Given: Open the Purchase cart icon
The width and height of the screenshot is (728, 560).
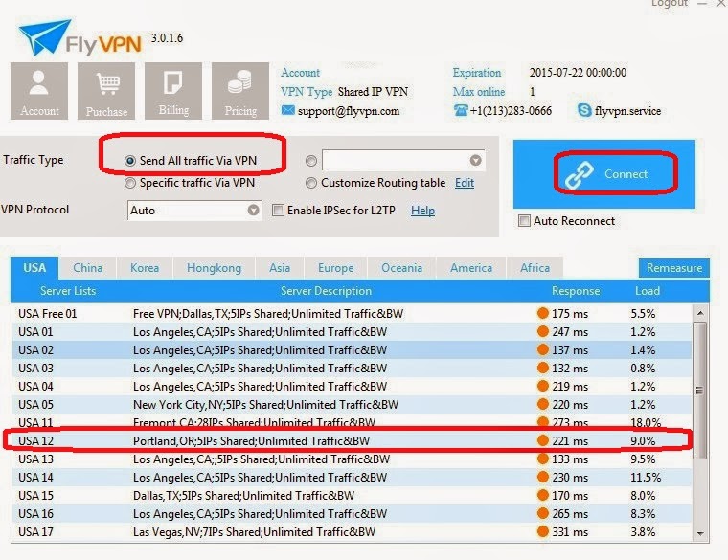Looking at the screenshot, I should (x=106, y=91).
